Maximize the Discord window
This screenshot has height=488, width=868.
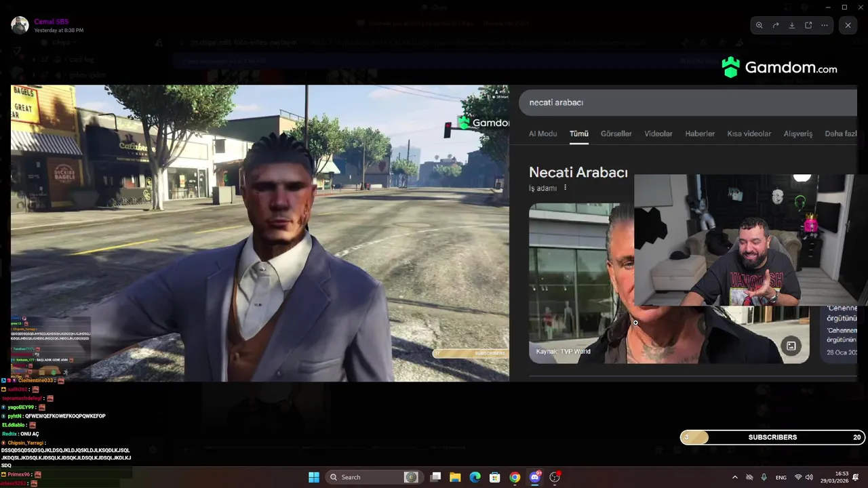[844, 7]
